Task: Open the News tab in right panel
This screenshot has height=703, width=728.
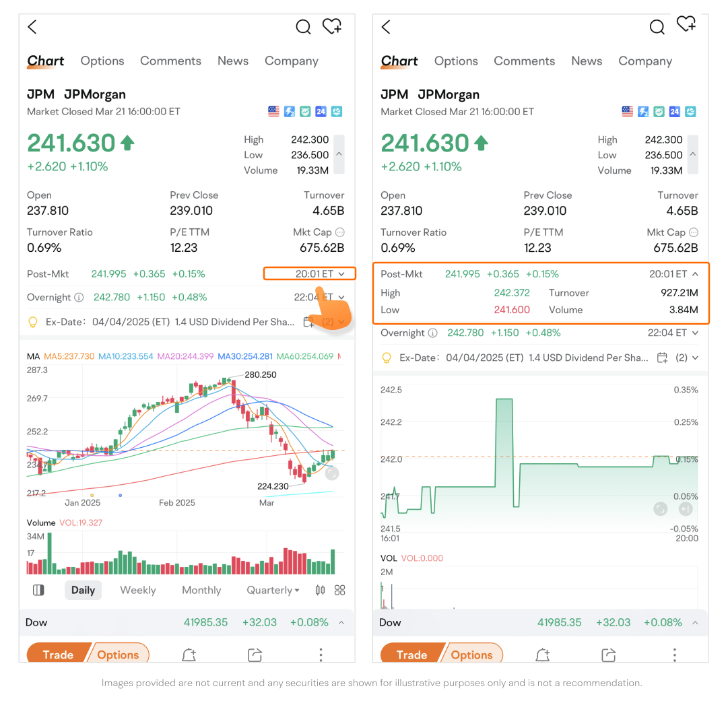Action: [x=587, y=61]
